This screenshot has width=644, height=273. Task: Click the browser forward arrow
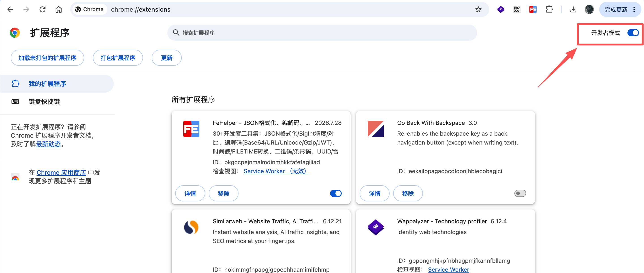(26, 9)
